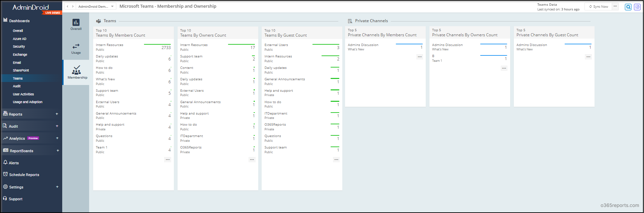Click Daily updates in Members Count card
This screenshot has width=644, height=213.
click(107, 56)
